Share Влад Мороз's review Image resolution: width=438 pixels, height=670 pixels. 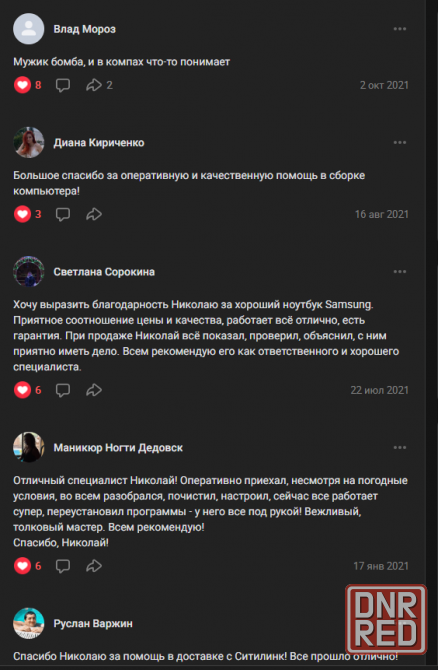(x=94, y=85)
